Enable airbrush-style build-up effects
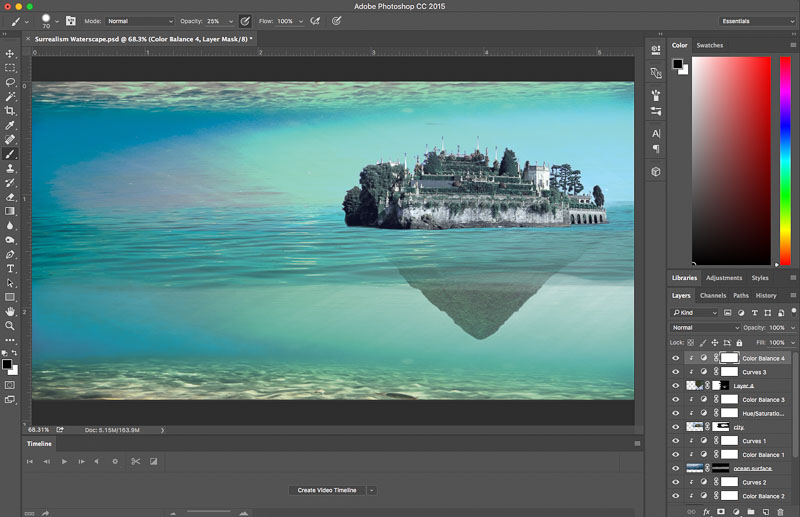Viewport: 800px width, 517px height. coord(315,21)
